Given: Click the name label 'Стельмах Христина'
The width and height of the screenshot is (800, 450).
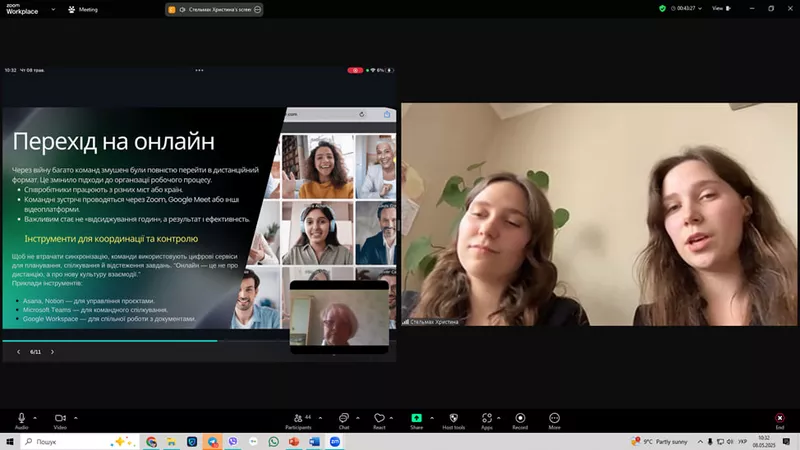Looking at the screenshot, I should point(434,322).
